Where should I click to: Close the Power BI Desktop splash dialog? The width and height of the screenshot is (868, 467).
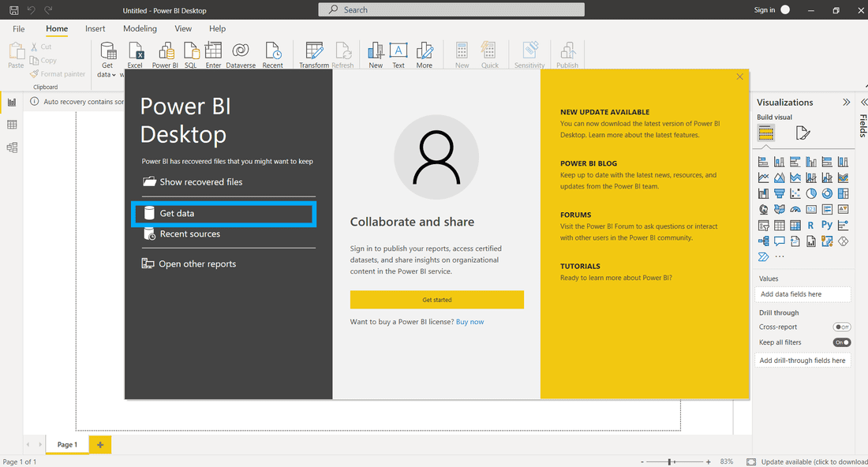(740, 77)
